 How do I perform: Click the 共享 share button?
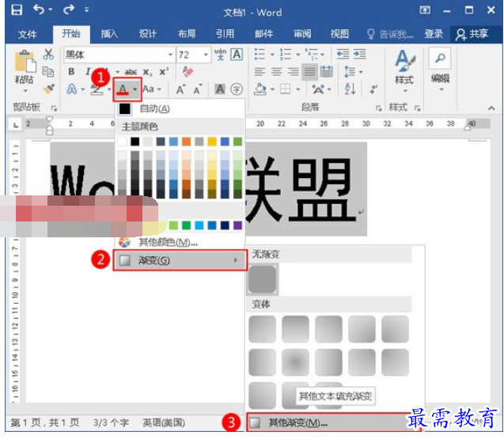point(472,34)
